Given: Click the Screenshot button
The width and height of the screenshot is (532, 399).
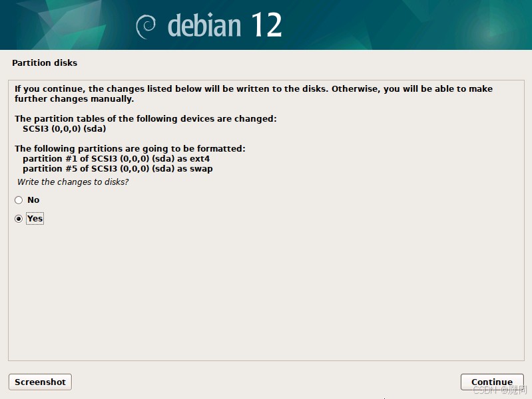Looking at the screenshot, I should [40, 382].
